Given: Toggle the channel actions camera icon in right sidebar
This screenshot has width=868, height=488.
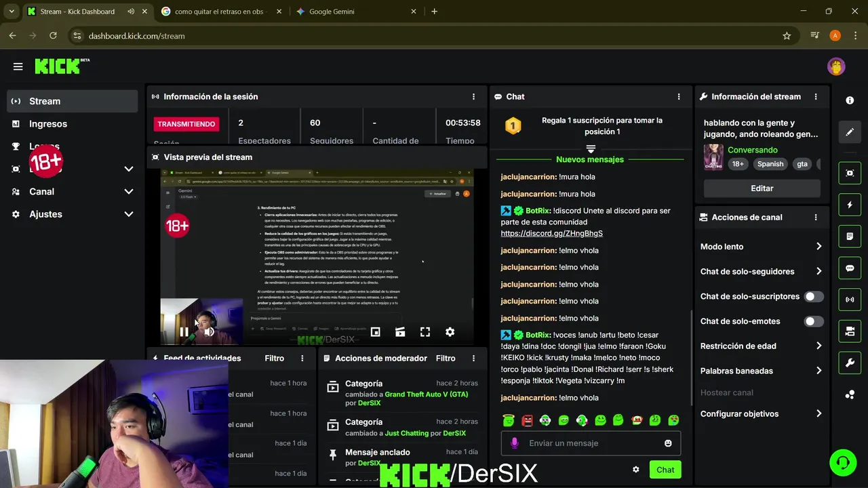Looking at the screenshot, I should [x=850, y=331].
